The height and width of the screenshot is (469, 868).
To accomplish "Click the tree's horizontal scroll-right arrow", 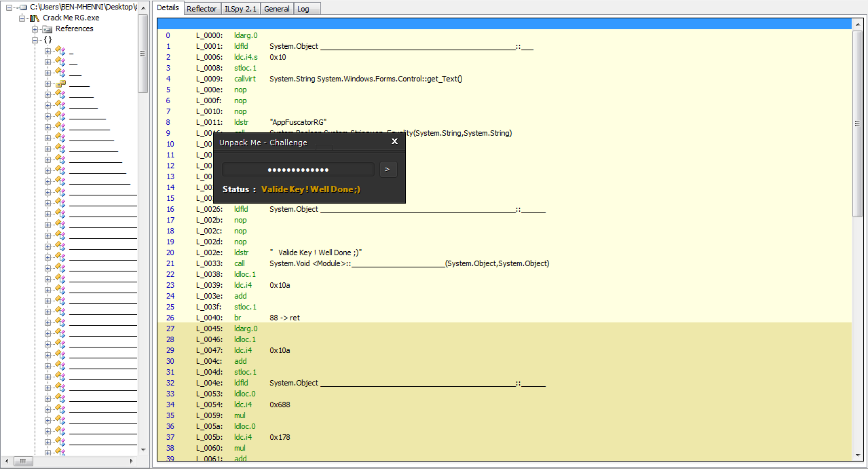I will (133, 461).
